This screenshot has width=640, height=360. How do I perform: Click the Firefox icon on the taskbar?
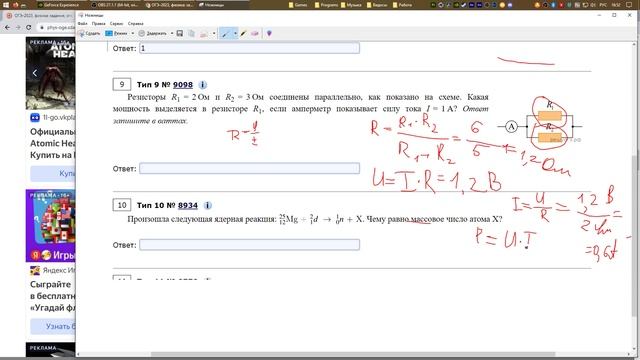pyautogui.click(x=16, y=5)
